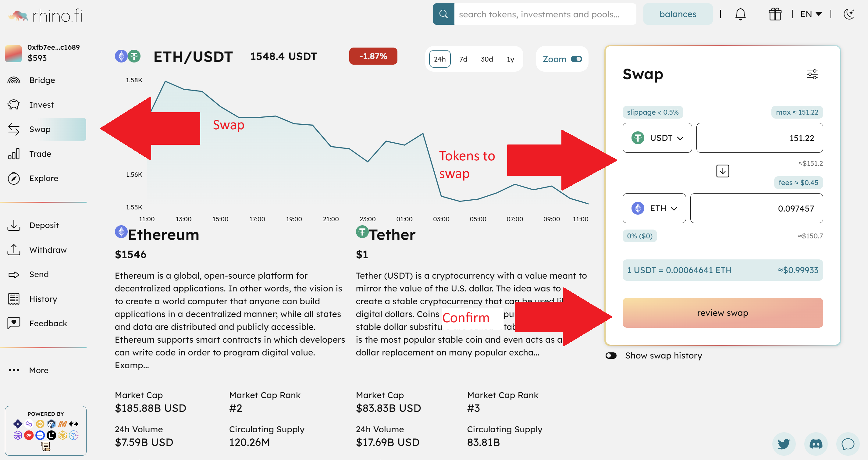Click the search magnifier icon

tap(443, 14)
